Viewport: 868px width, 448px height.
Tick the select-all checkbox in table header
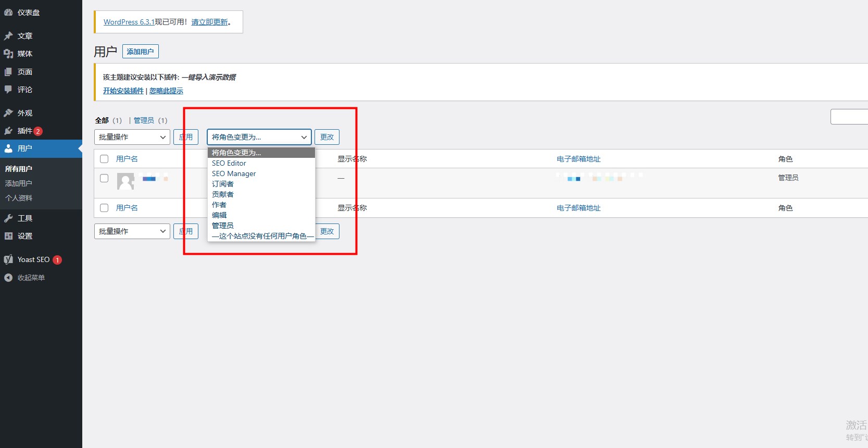(x=104, y=159)
